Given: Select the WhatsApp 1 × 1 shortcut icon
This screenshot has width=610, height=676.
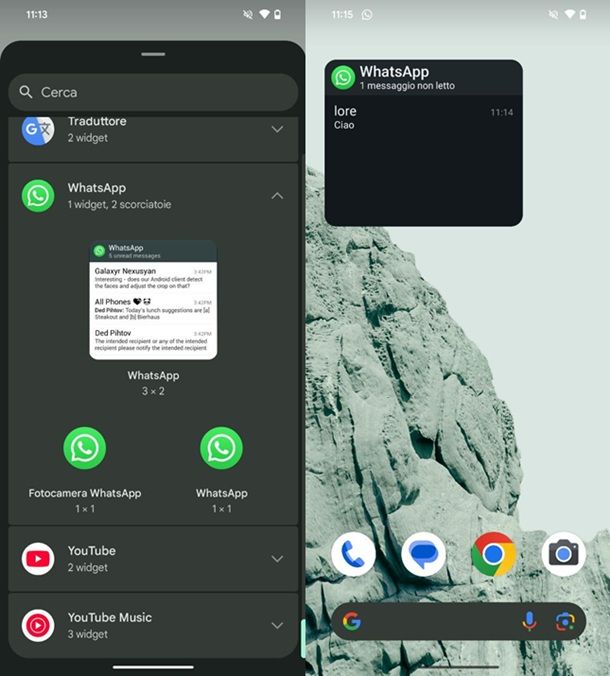Looking at the screenshot, I should coord(222,448).
